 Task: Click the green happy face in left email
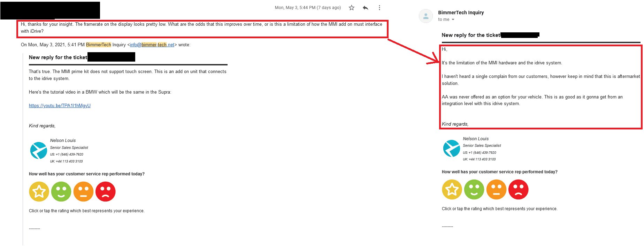(x=61, y=192)
